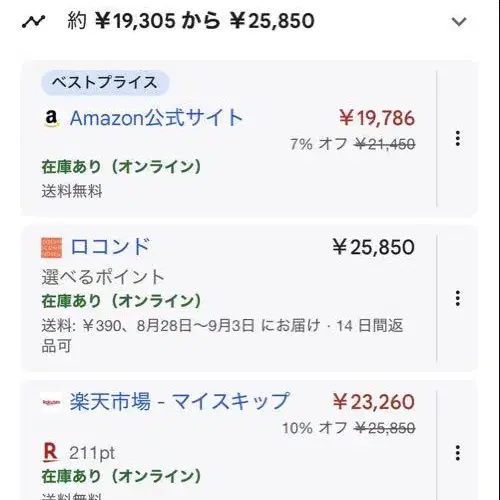Open more options for 楽天市場 listing
Image resolution: width=500 pixels, height=500 pixels.
(x=458, y=453)
